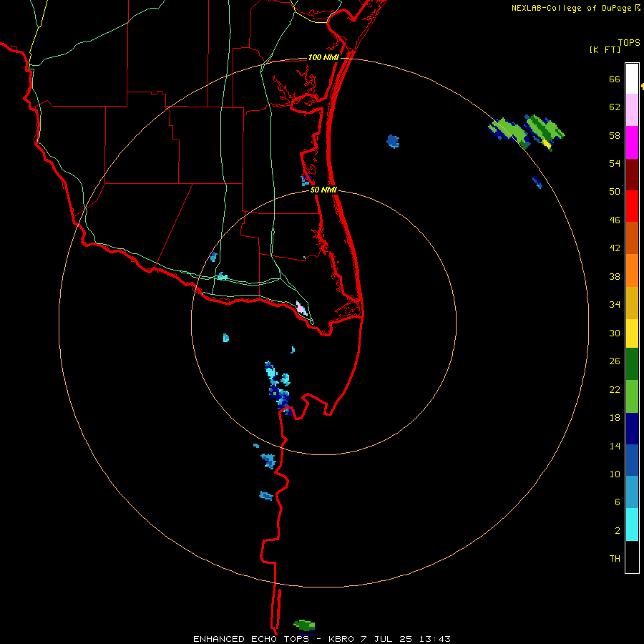The image size is (644, 644).
Task: Click the gold 34 kft swatch
Action: pos(632,303)
